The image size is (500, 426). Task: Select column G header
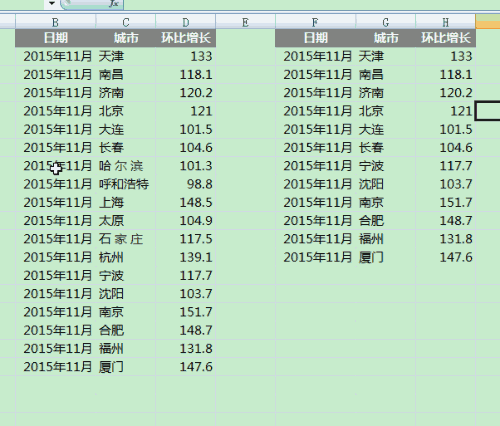[386, 22]
